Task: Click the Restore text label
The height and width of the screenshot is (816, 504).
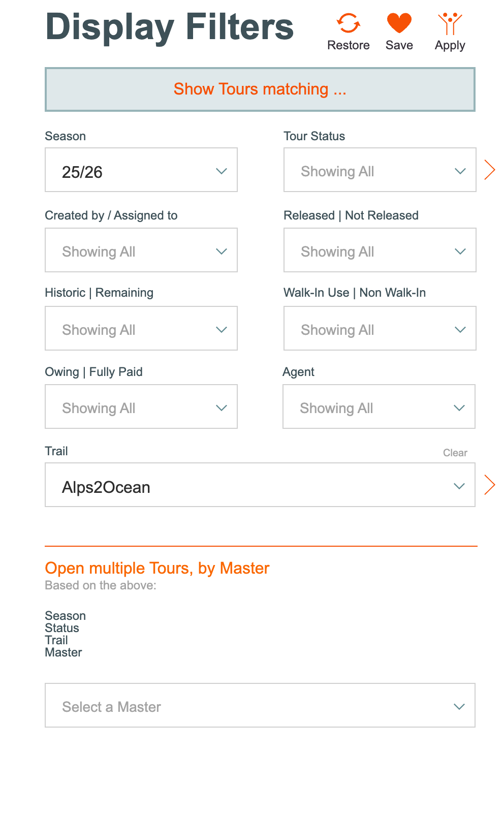Action: click(349, 45)
